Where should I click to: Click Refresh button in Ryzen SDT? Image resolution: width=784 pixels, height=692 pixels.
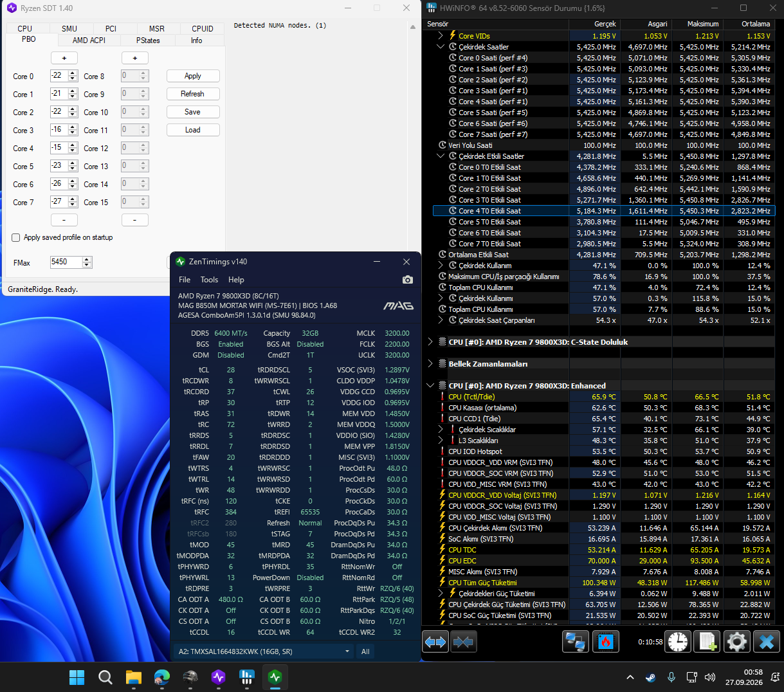pyautogui.click(x=193, y=94)
